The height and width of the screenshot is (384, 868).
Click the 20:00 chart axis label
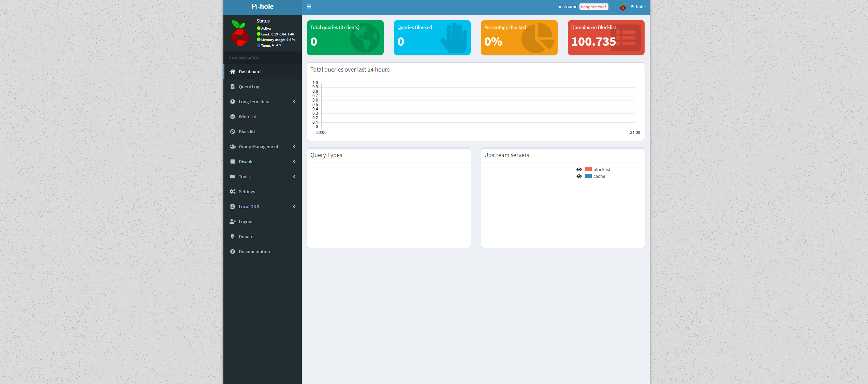tap(321, 133)
